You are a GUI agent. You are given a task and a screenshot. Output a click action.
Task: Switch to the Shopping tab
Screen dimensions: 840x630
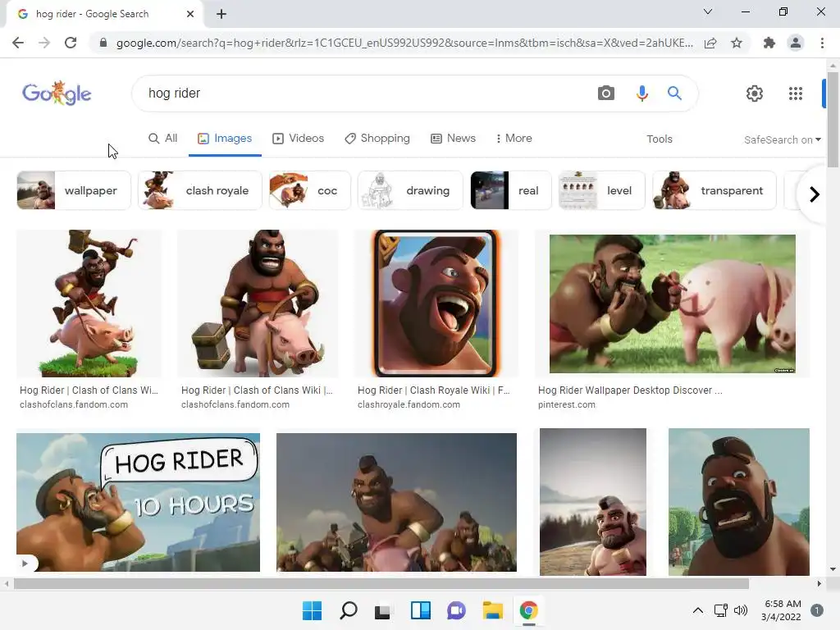pyautogui.click(x=377, y=138)
